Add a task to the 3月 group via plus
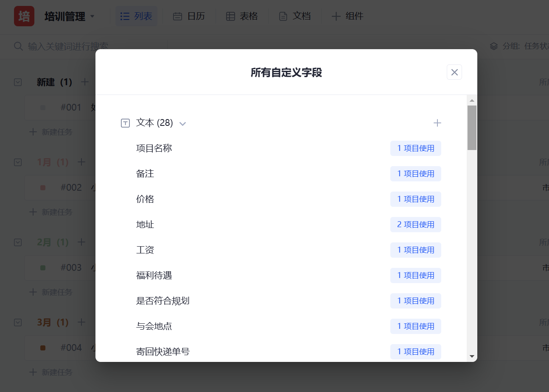Viewport: 549px width, 392px height. click(x=81, y=322)
